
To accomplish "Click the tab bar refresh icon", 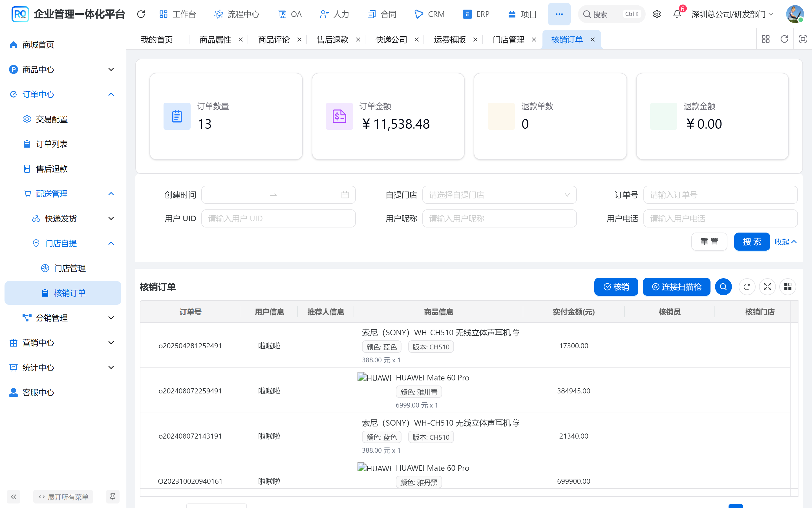I will 784,39.
